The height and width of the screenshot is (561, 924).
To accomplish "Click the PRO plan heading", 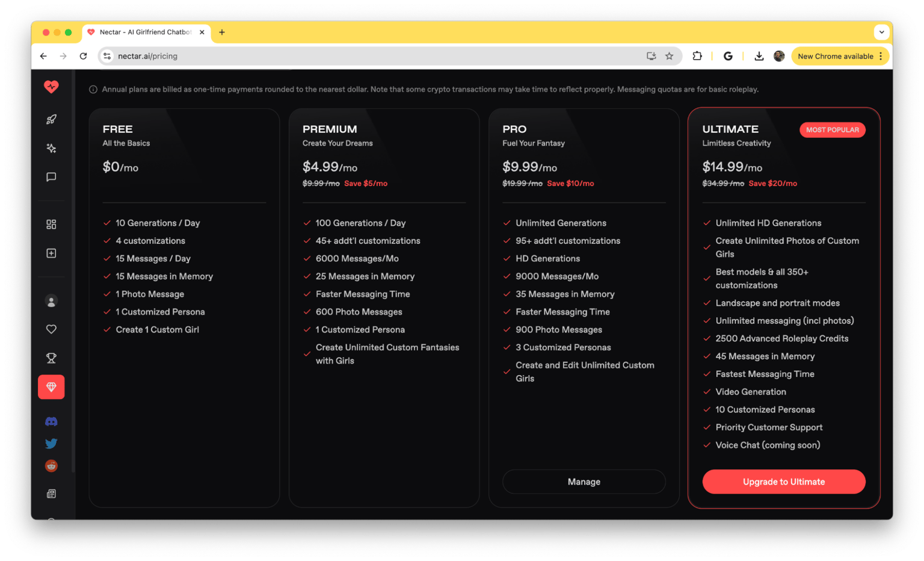I will pyautogui.click(x=514, y=129).
